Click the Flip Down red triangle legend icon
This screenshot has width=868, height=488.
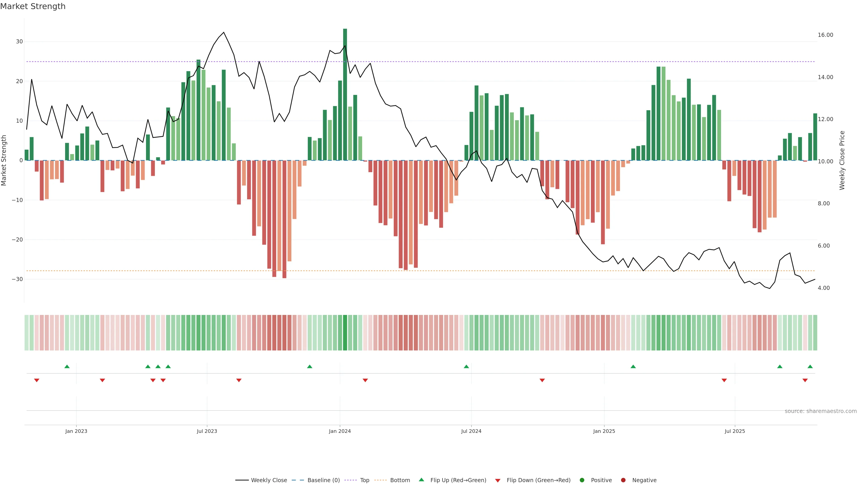pyautogui.click(x=498, y=480)
